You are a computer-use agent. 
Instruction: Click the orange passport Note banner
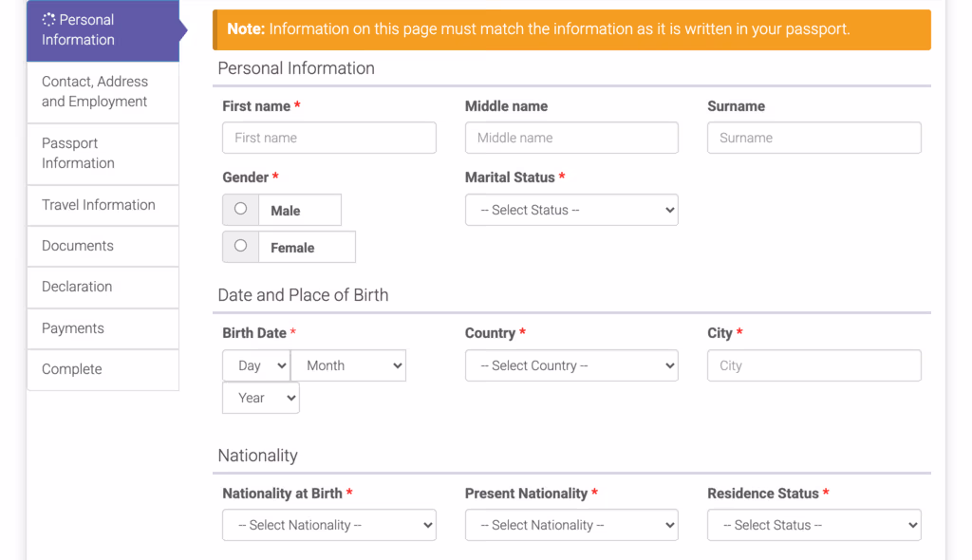[571, 29]
